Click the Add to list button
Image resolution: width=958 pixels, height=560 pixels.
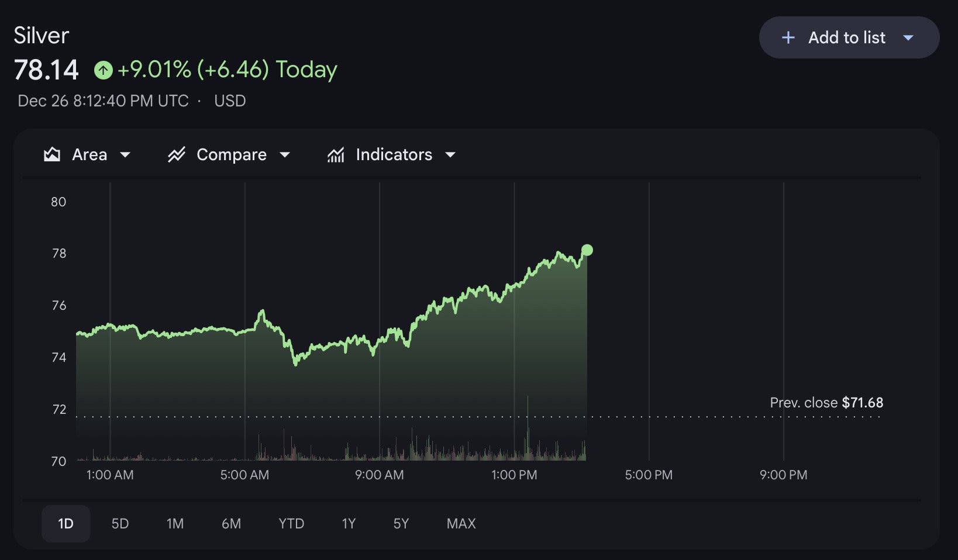[x=846, y=37]
